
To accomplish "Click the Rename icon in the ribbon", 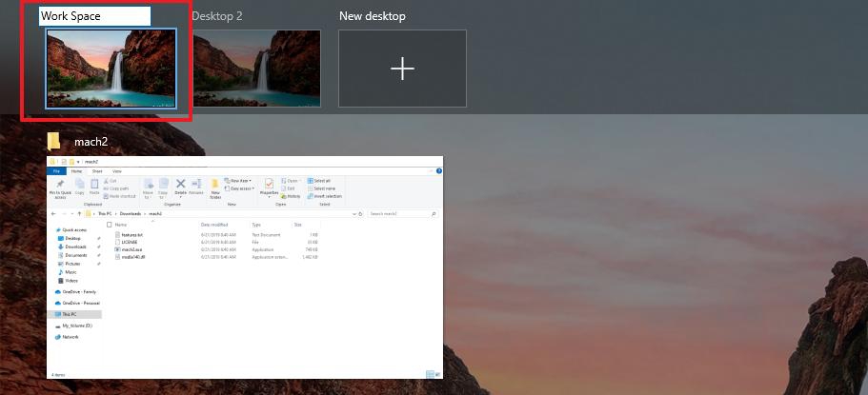I will click(195, 185).
